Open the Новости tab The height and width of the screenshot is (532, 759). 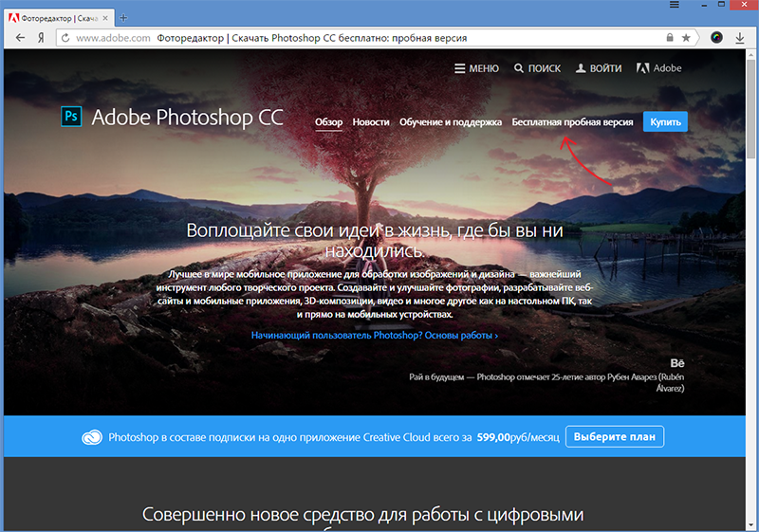(x=371, y=122)
